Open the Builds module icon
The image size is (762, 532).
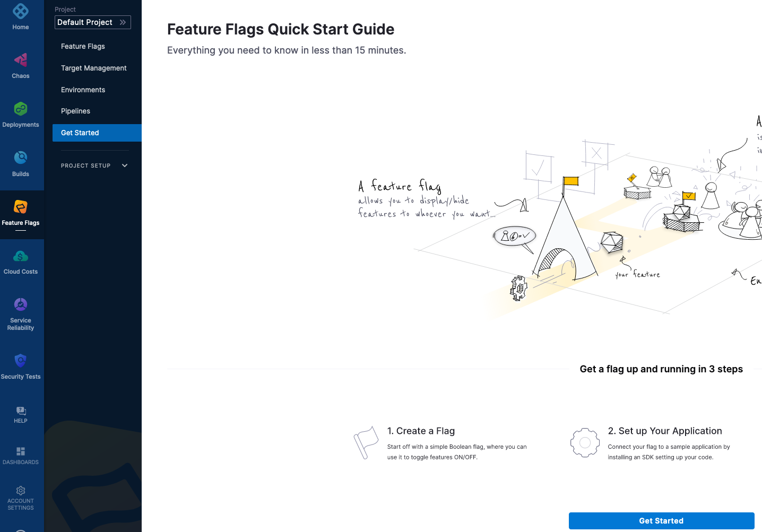tap(21, 158)
